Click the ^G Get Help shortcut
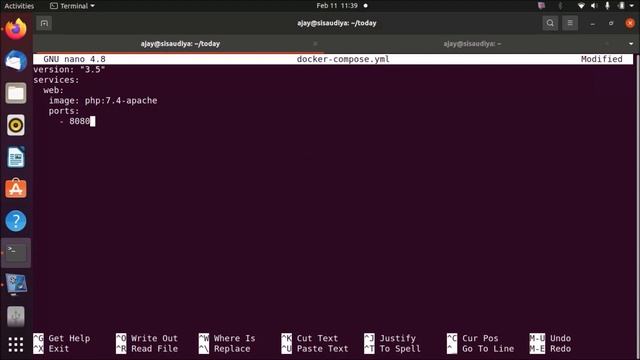This screenshot has height=360, width=640. [x=62, y=338]
